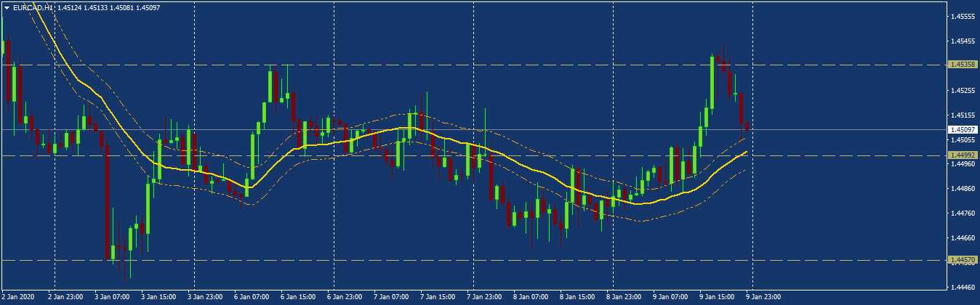
Task: Click the high price 1.45133 in chart header
Action: click(x=96, y=7)
